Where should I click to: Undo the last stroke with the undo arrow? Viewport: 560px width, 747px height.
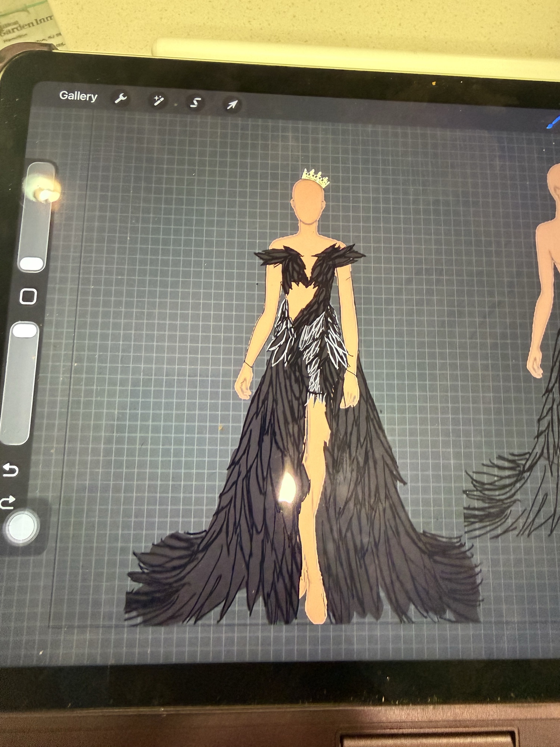click(x=10, y=470)
